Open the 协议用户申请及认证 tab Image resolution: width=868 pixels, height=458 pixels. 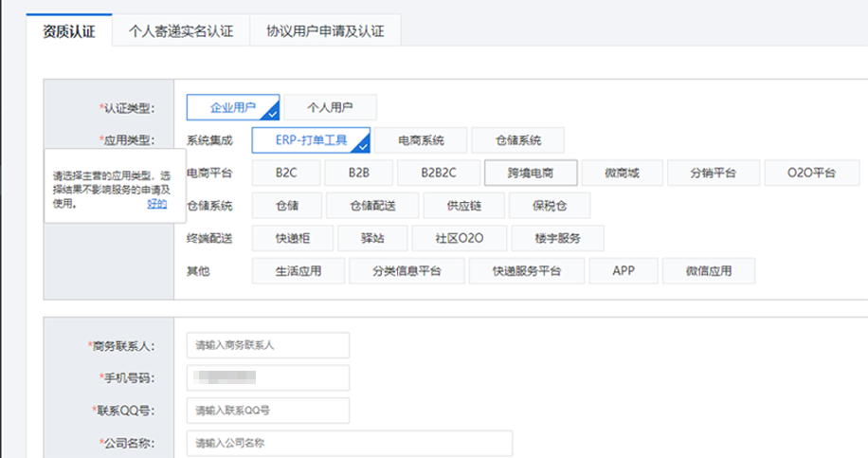pyautogui.click(x=325, y=30)
